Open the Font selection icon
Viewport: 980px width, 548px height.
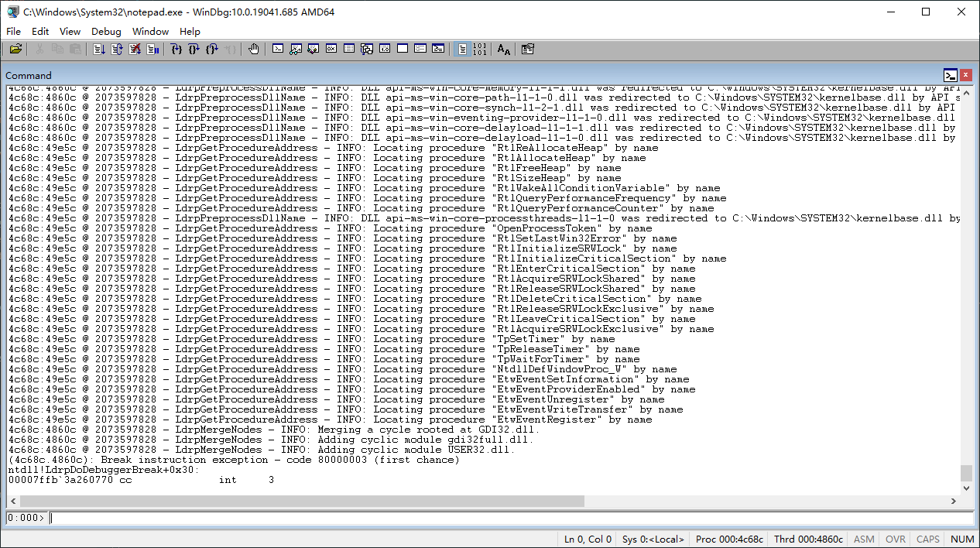click(504, 49)
